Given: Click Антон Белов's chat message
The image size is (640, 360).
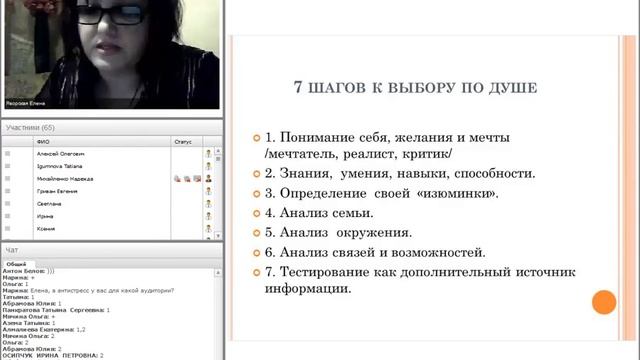Looking at the screenshot, I should click(29, 271).
